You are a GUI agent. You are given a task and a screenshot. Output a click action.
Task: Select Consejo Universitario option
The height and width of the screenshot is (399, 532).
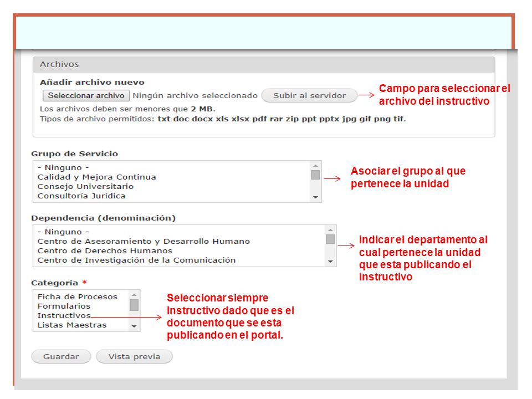point(172,187)
